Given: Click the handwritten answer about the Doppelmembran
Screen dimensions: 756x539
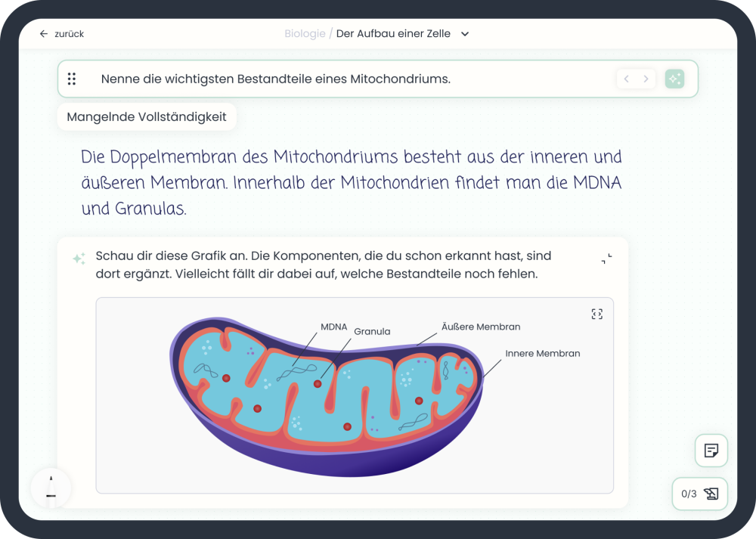Looking at the screenshot, I should tap(352, 182).
